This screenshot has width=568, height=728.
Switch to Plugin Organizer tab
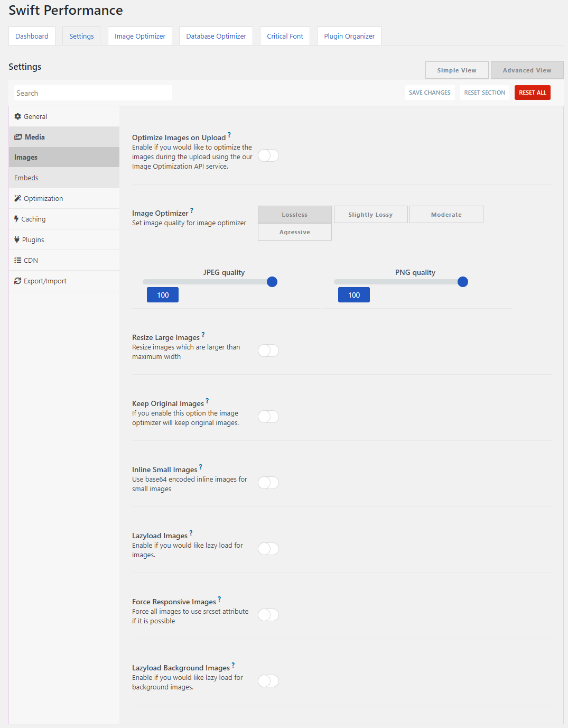click(x=349, y=36)
